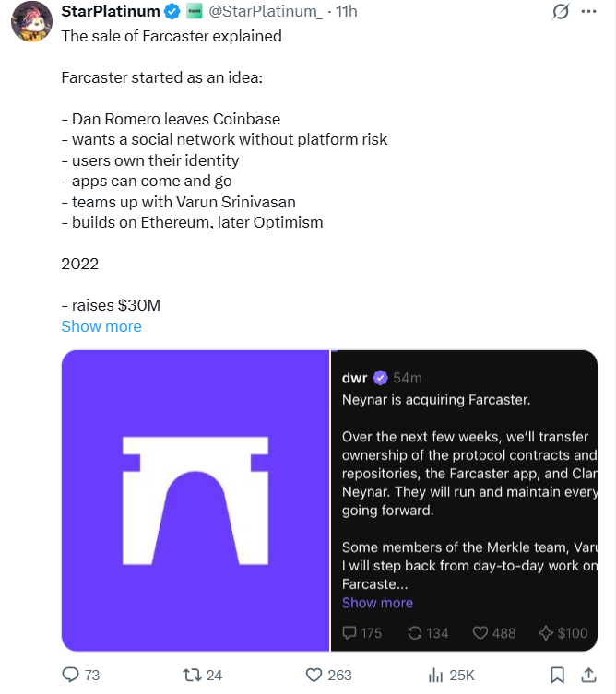Open StarPlatinum's profile avatar
The image size is (616, 694).
[x=30, y=22]
